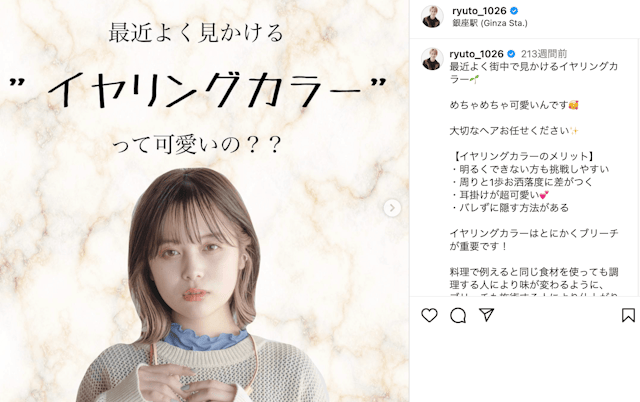Open the 銀座駅 (Ginza Sta.) location link
The image size is (640, 402).
490,23
